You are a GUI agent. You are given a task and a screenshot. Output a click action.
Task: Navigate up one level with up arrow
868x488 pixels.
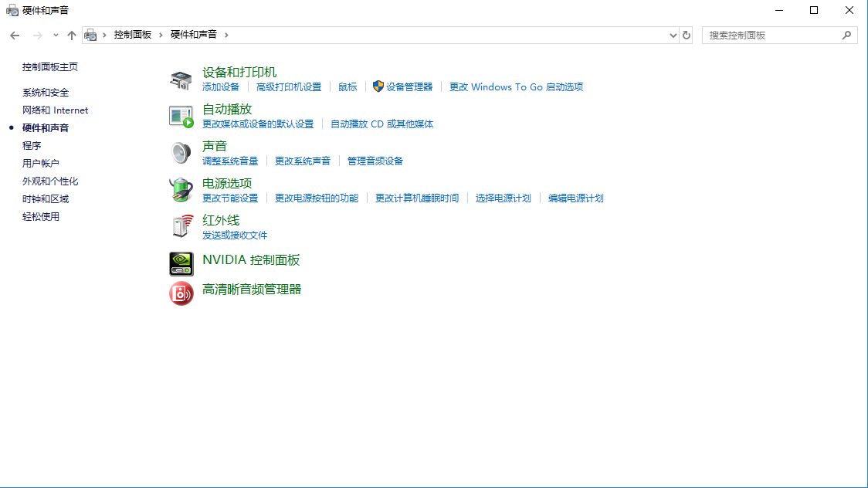[x=72, y=35]
